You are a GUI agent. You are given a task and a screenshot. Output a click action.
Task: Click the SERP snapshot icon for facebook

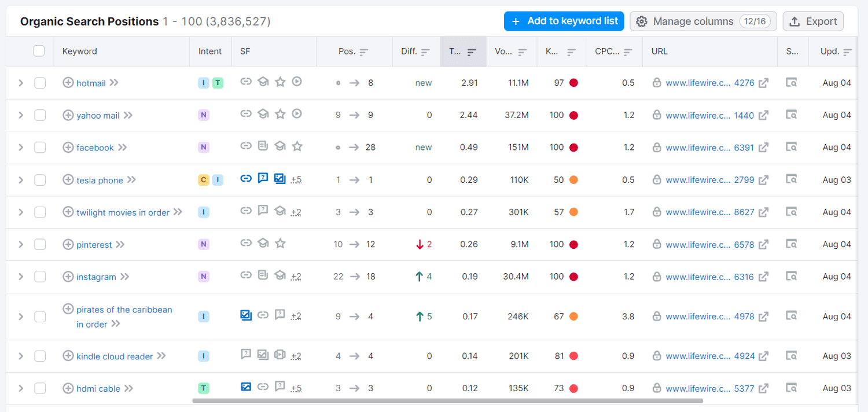click(791, 147)
